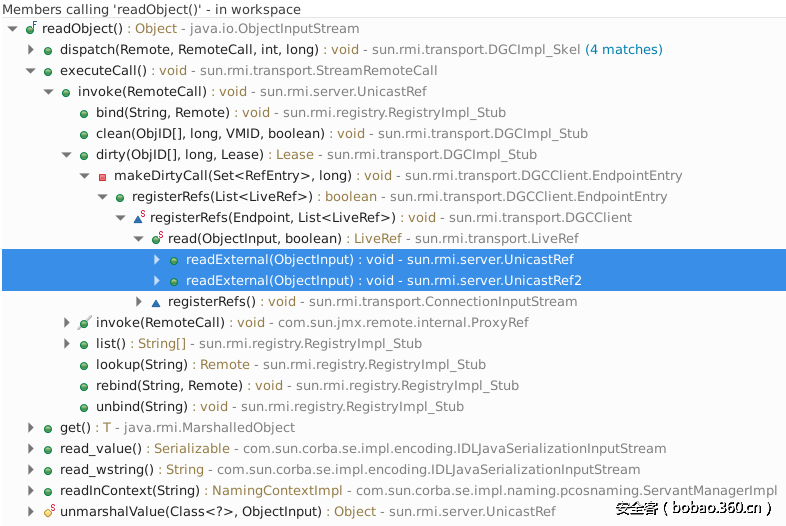Click the green icon beside readInContext(String)
This screenshot has width=786, height=526.
click(48, 491)
